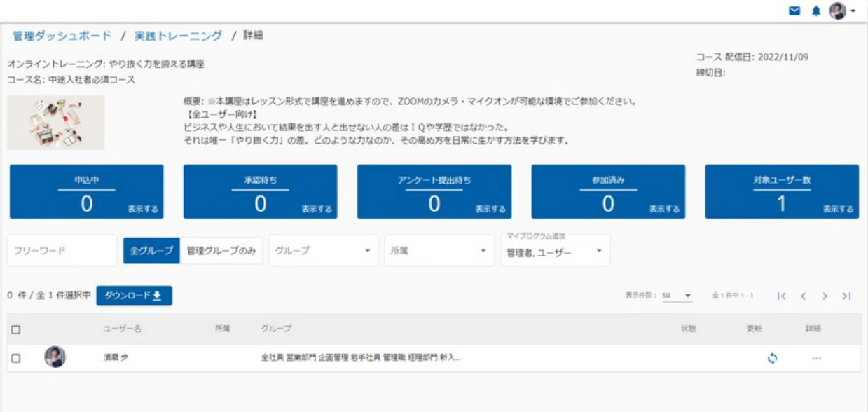Open the three-dot details menu in row
This screenshot has height=412, width=868.
click(x=816, y=358)
